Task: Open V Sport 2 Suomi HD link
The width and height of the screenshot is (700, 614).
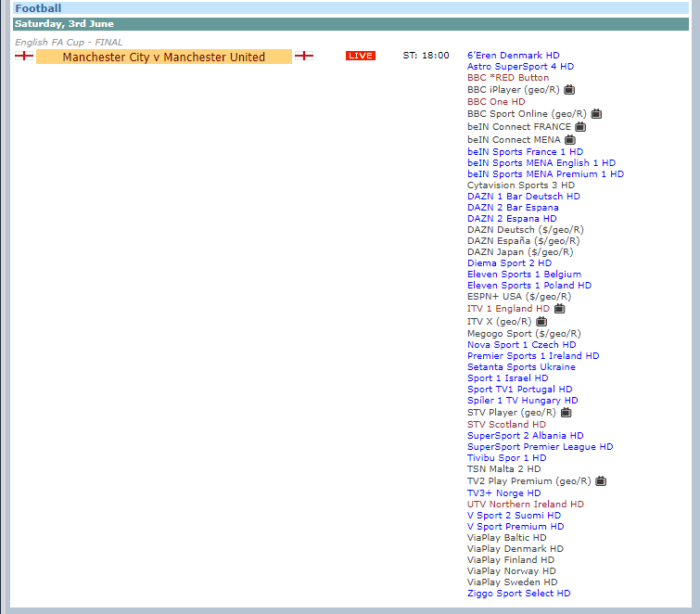Action: 514,516
